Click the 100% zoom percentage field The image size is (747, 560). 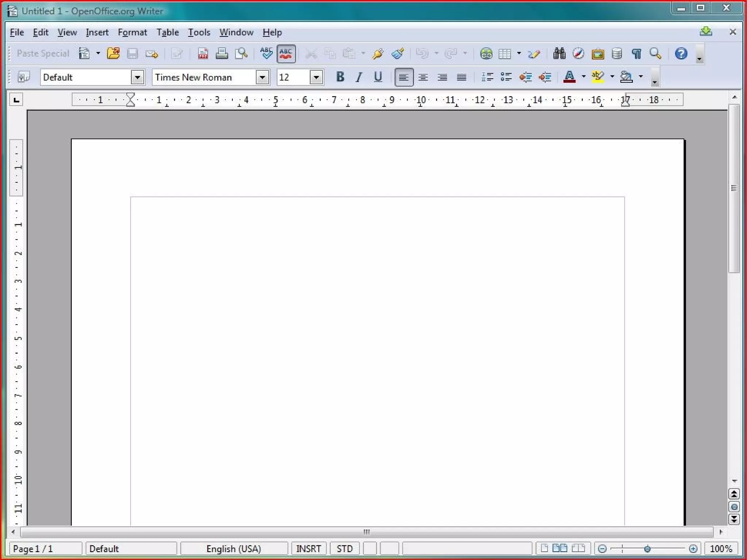(x=721, y=548)
